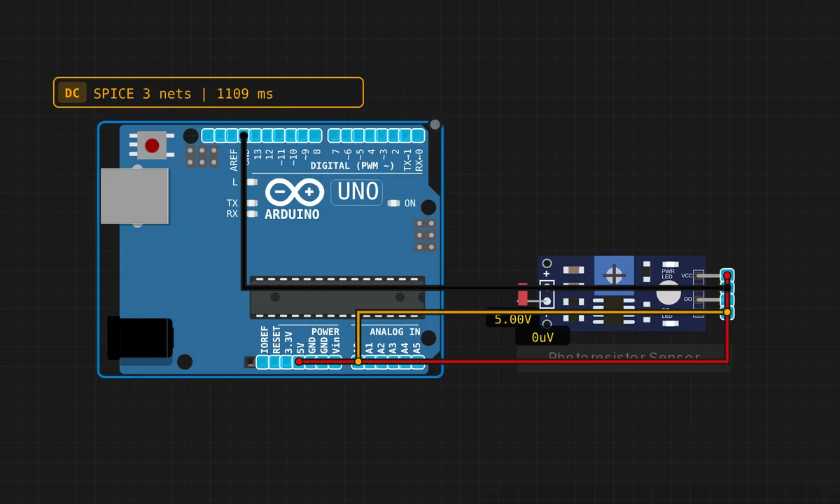Click the sensor pin with black wire

727,288
